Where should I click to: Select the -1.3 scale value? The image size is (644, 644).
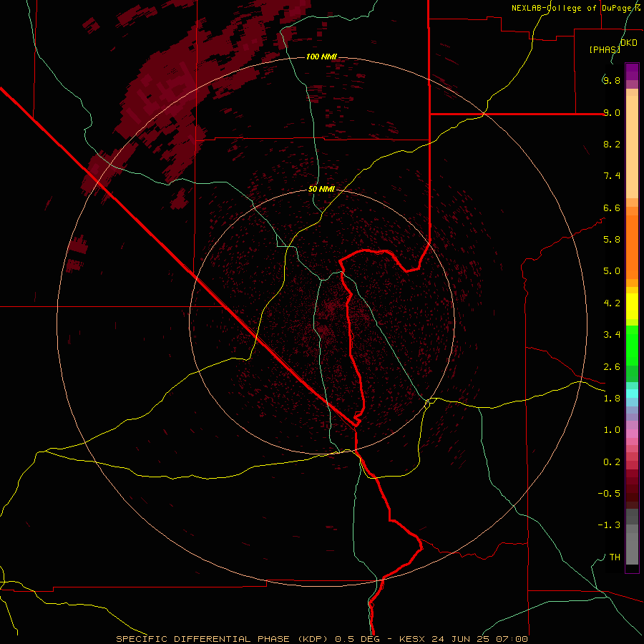click(x=609, y=525)
